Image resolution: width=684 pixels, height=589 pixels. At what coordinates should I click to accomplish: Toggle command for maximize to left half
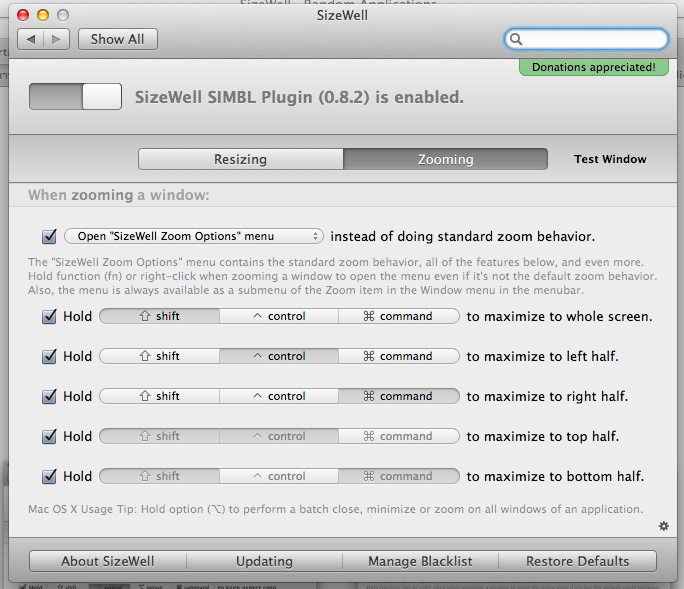[x=399, y=356]
